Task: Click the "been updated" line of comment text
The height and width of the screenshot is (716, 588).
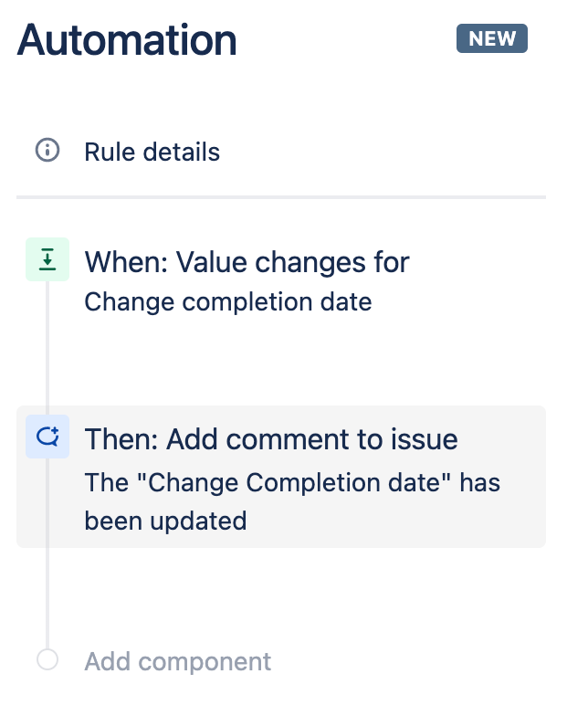Action: coord(166,521)
